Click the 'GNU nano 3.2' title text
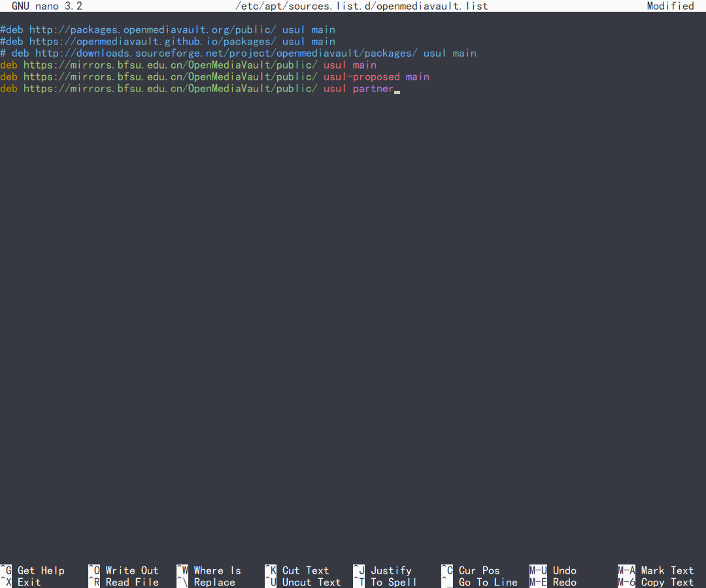The height and width of the screenshot is (588, 706). (47, 6)
